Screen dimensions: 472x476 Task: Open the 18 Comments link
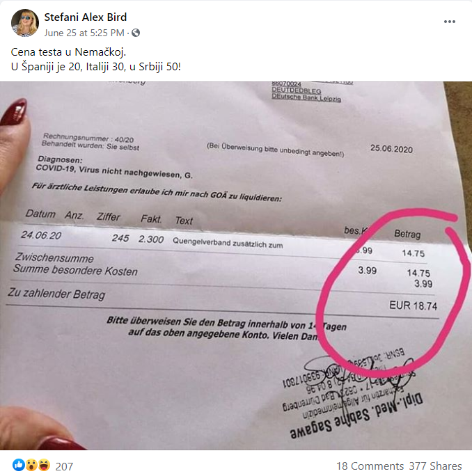[370, 466]
